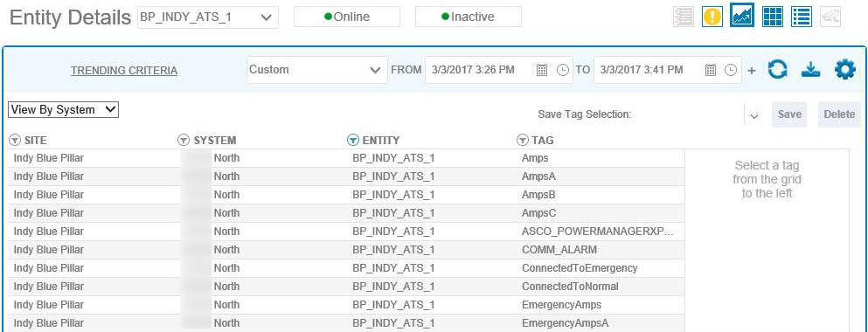Open TO time clock picker
Image resolution: width=868 pixels, height=332 pixels.
[731, 70]
